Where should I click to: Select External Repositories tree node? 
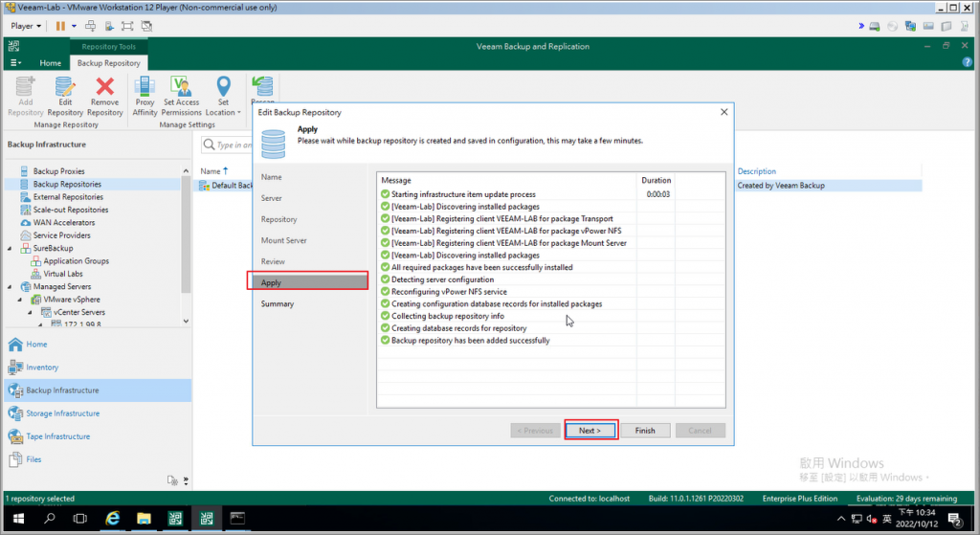point(68,197)
